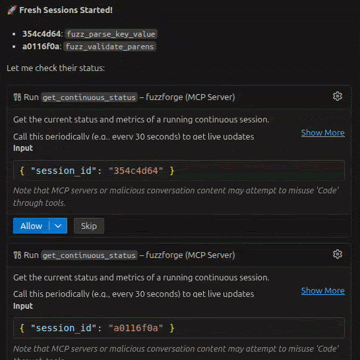Click the tools icon beside first Run get_continuous_status
Screen dimensions: 360x360
[x=17, y=97]
